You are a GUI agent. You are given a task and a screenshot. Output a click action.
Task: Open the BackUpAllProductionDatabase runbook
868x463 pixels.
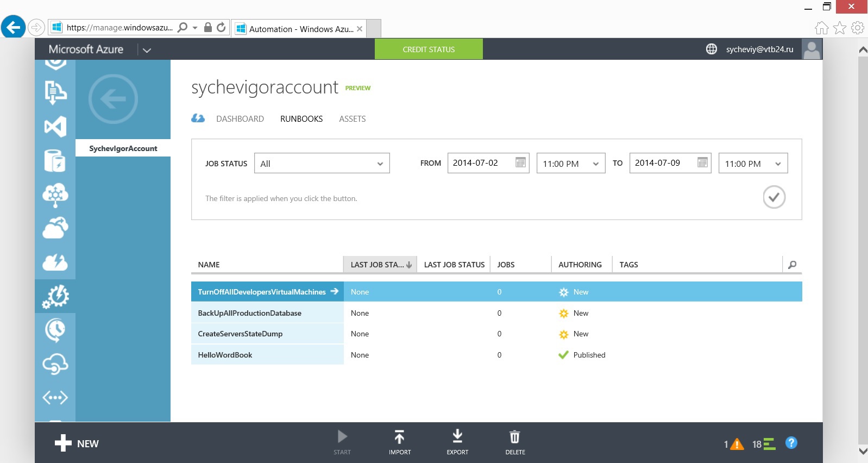pos(249,313)
